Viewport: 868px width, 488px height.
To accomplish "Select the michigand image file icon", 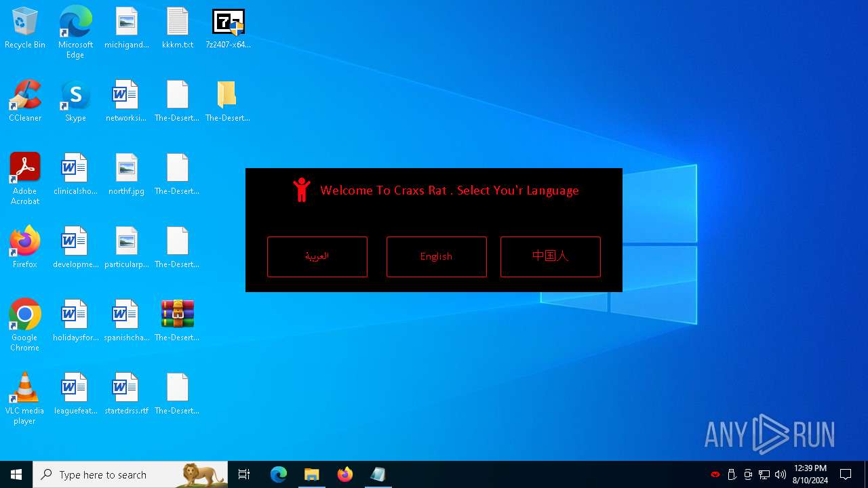I will click(127, 29).
